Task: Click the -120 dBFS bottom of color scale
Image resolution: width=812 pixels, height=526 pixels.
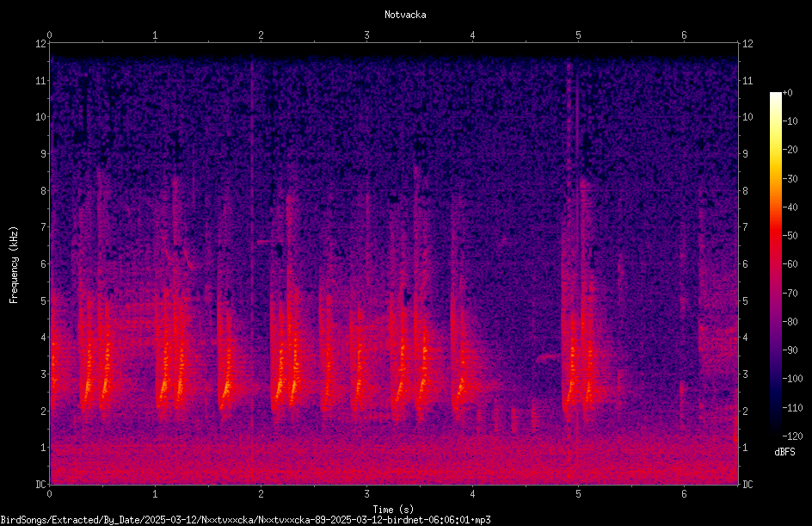Action: pyautogui.click(x=792, y=436)
